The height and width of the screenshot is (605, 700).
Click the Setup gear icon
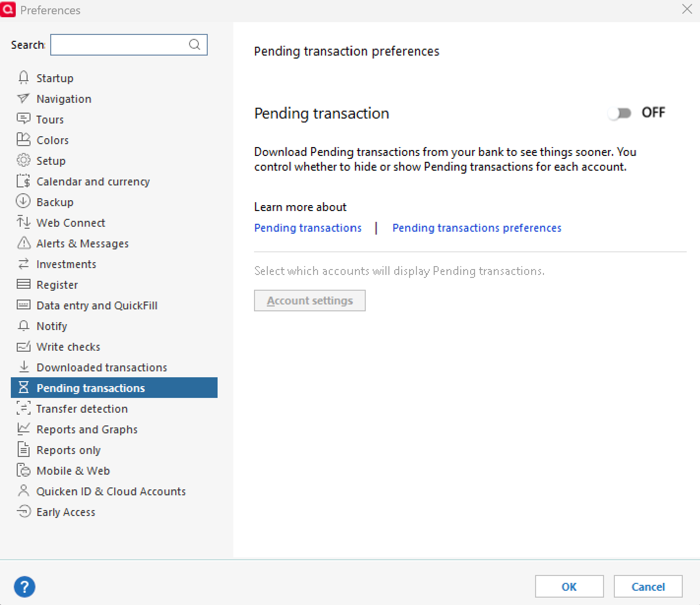point(23,160)
